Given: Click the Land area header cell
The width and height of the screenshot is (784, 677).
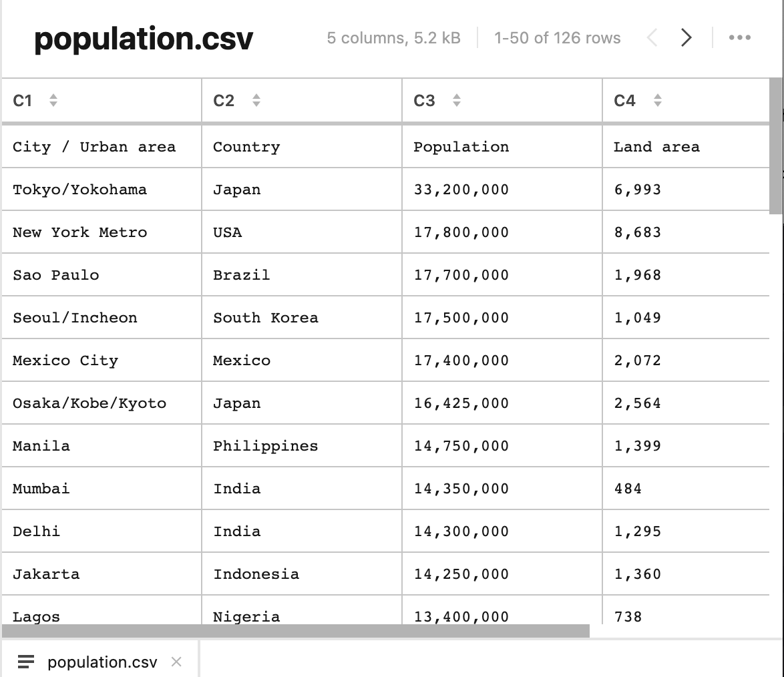Looking at the screenshot, I should point(656,147).
